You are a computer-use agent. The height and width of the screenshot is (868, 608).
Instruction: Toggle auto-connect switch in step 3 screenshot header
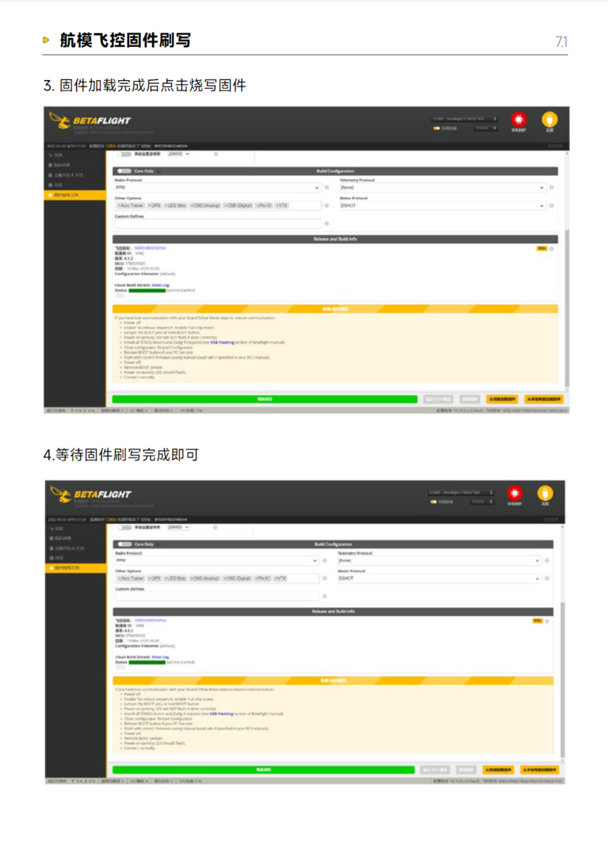point(436,128)
